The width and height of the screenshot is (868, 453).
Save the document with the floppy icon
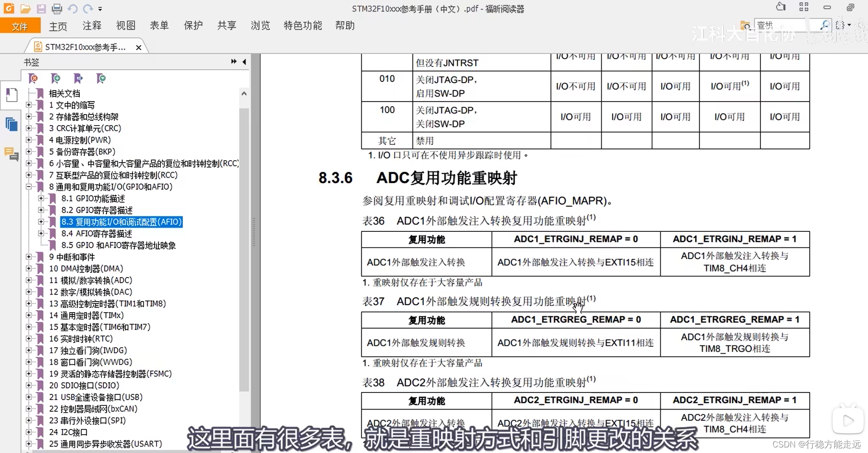(41, 9)
